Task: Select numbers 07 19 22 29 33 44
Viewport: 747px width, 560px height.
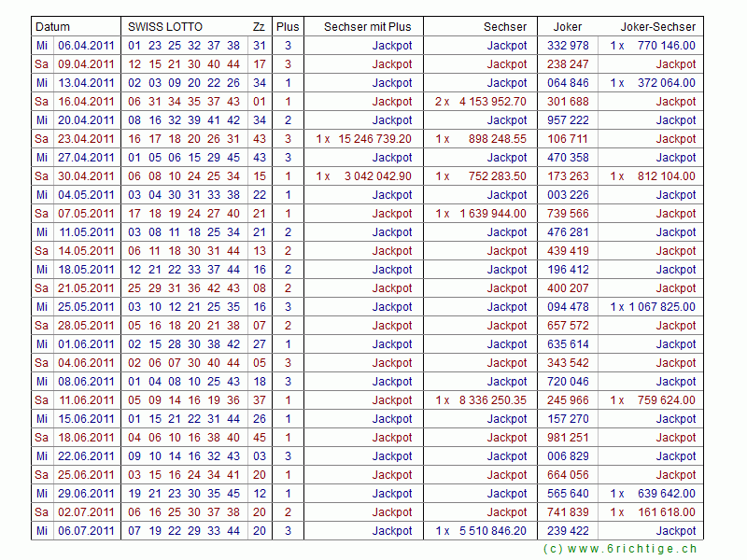Action: click(x=184, y=531)
